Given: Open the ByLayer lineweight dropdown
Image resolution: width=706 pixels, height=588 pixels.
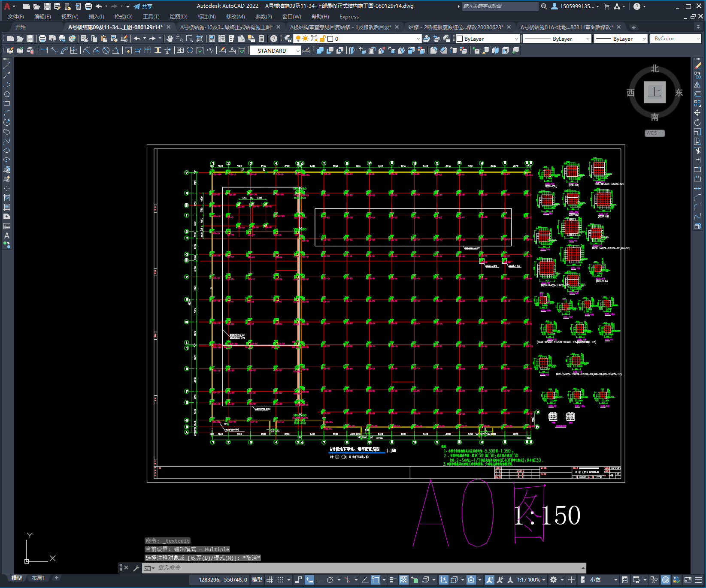Looking at the screenshot, I should [621, 39].
